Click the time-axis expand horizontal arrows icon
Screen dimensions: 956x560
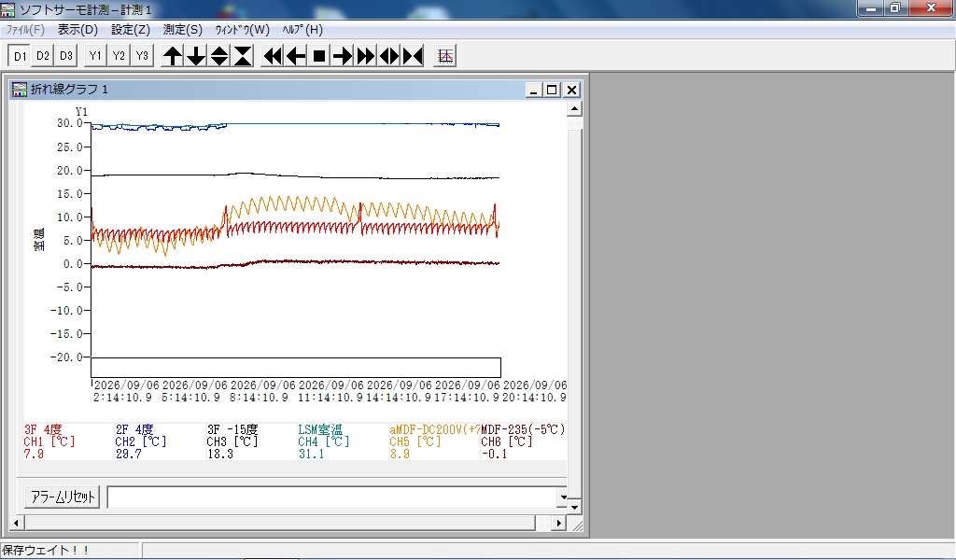389,56
